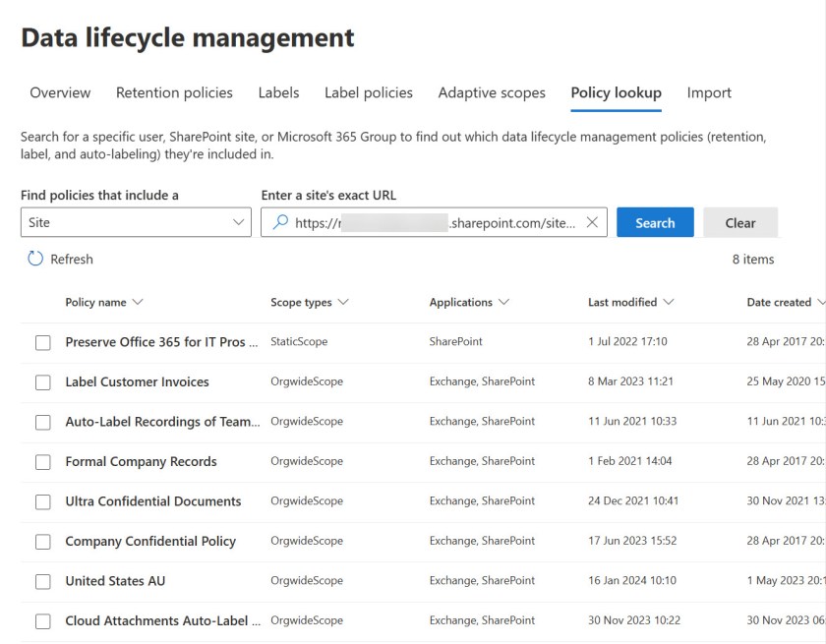Open Last modified column sort chevron
This screenshot has width=826, height=644.
pos(669,302)
